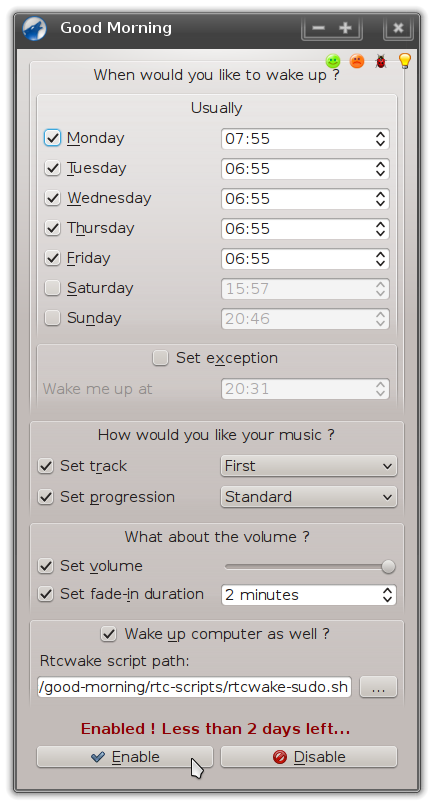Click the Good Morning window title text

point(116,28)
